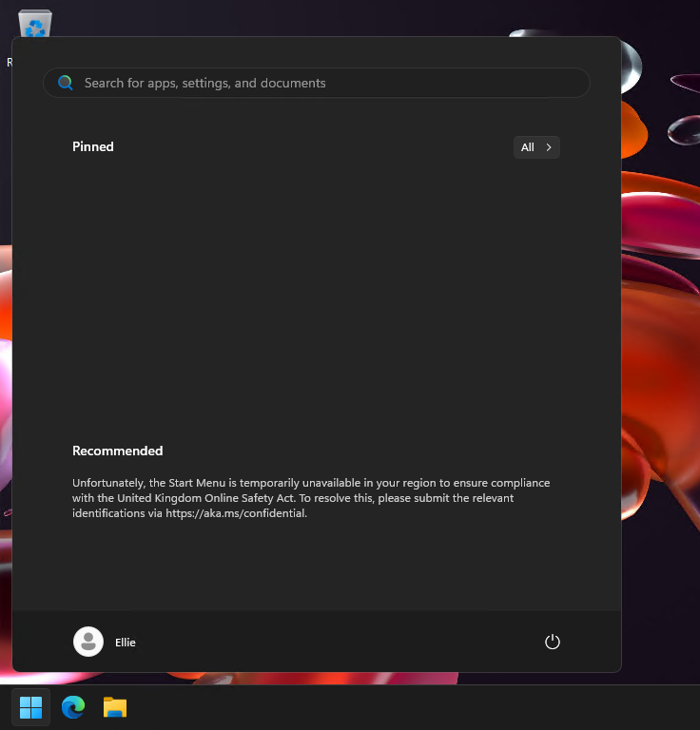The width and height of the screenshot is (700, 730).
Task: Expand the All apps list button
Action: coord(536,147)
